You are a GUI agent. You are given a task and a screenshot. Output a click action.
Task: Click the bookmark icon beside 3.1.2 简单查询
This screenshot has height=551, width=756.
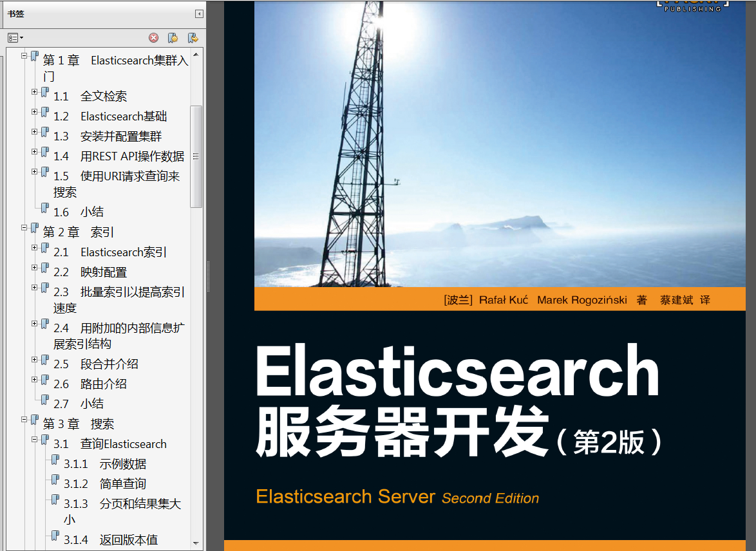click(55, 480)
